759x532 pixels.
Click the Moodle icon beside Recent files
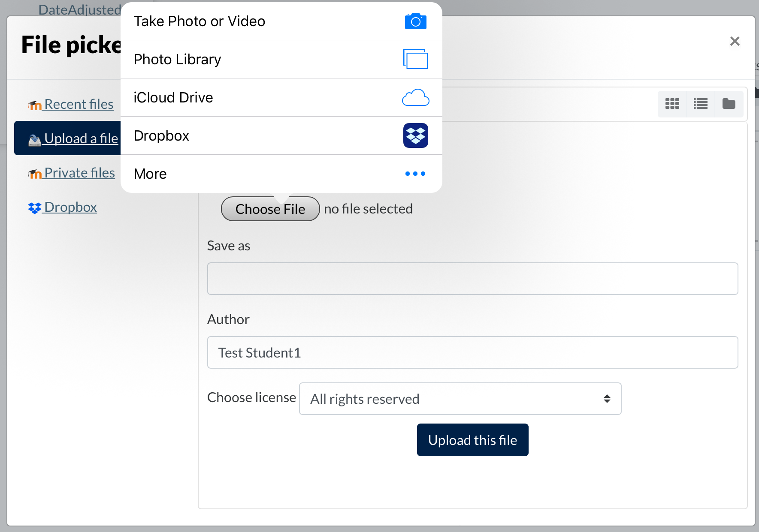(35, 105)
